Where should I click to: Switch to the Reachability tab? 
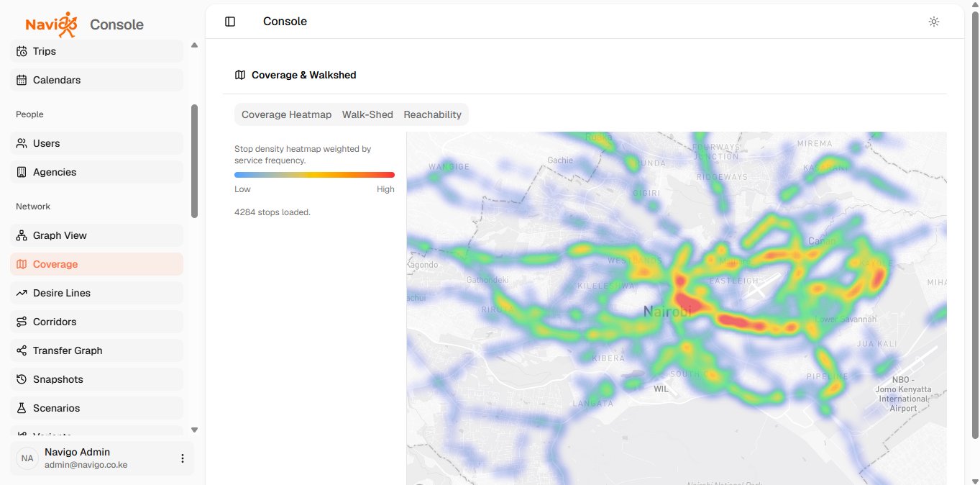433,114
